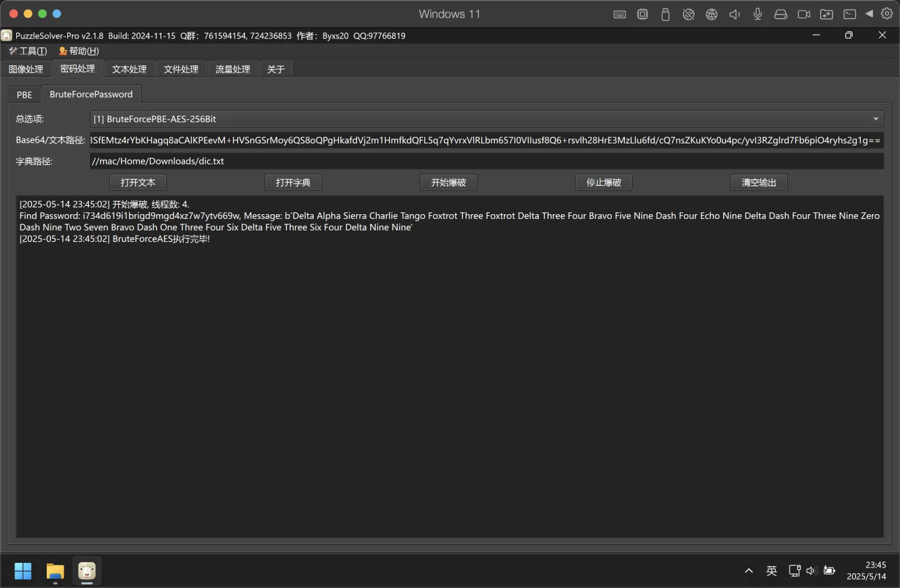Open the USB device icon in VM toolbar
Viewport: 900px width, 588px height.
(665, 14)
